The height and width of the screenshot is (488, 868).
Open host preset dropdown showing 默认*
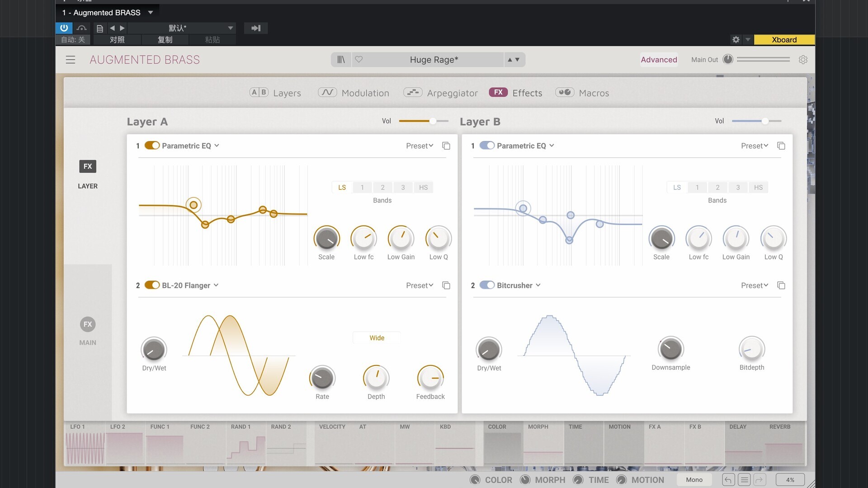coord(182,28)
